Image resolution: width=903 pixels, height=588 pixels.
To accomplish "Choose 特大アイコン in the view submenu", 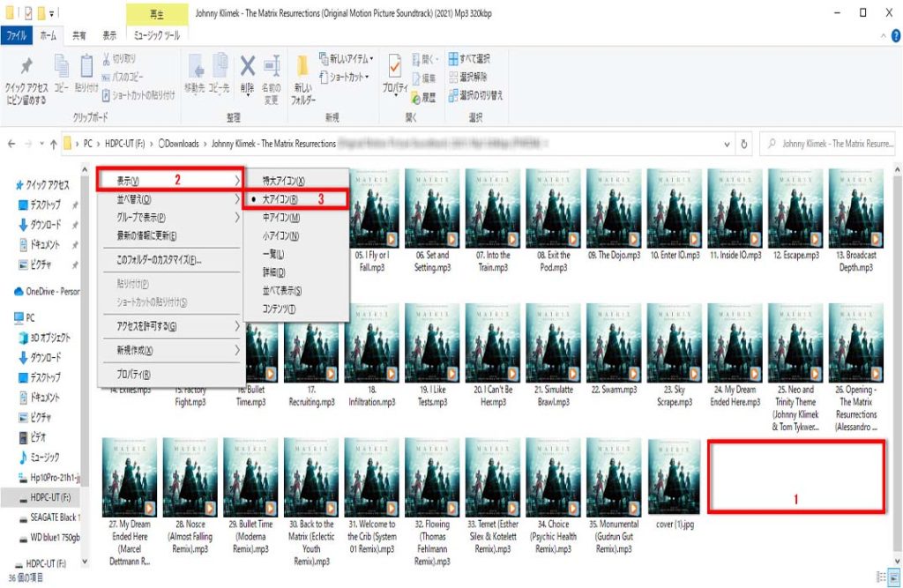I will [x=284, y=181].
